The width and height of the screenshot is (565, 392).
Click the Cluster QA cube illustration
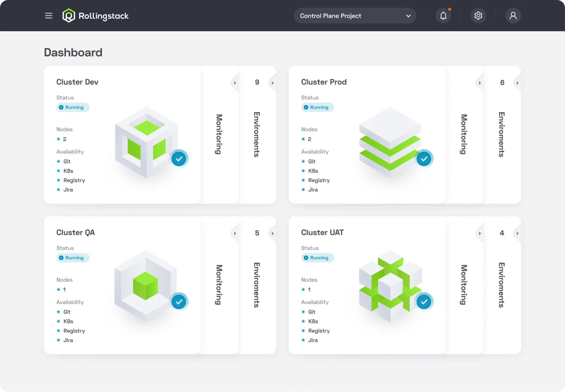point(146,286)
